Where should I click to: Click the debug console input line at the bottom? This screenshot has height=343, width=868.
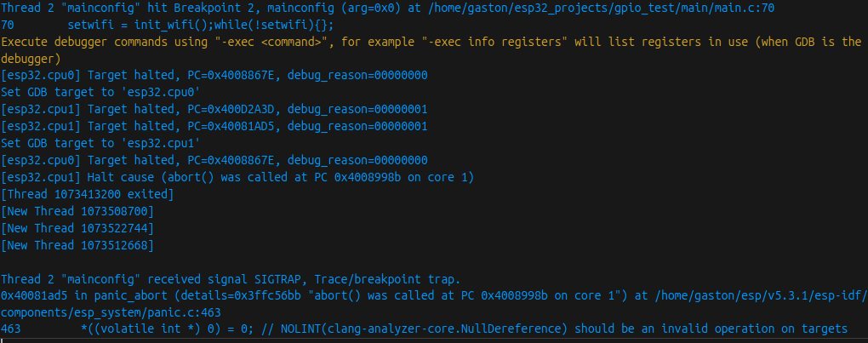click(434, 340)
